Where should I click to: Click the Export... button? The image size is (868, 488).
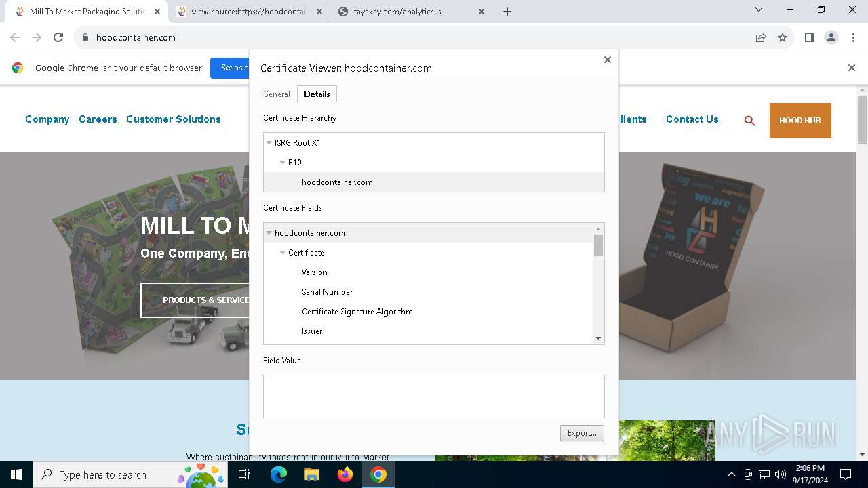582,433
